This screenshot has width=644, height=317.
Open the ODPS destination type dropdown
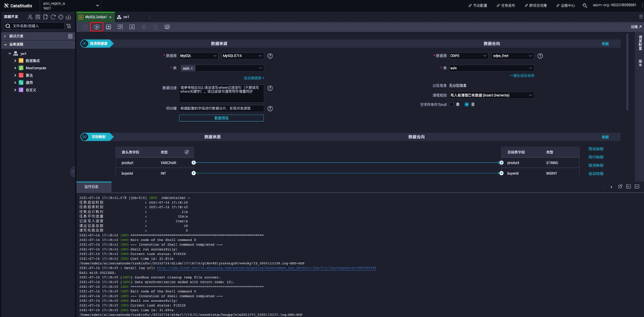point(468,56)
